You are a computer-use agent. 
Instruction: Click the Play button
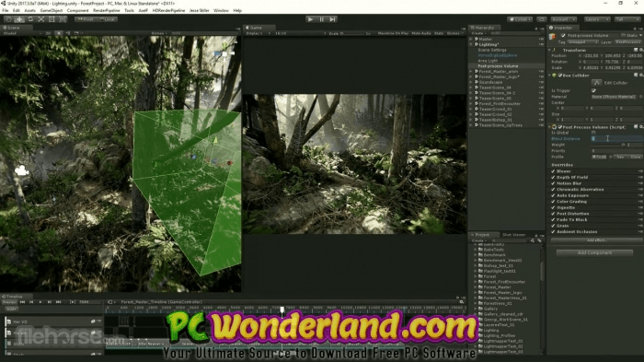[311, 19]
